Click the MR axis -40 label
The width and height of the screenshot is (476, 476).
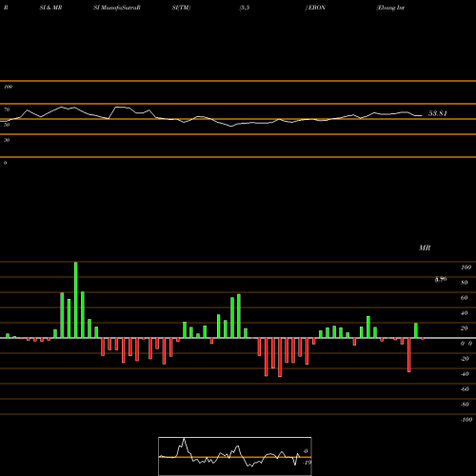click(465, 374)
